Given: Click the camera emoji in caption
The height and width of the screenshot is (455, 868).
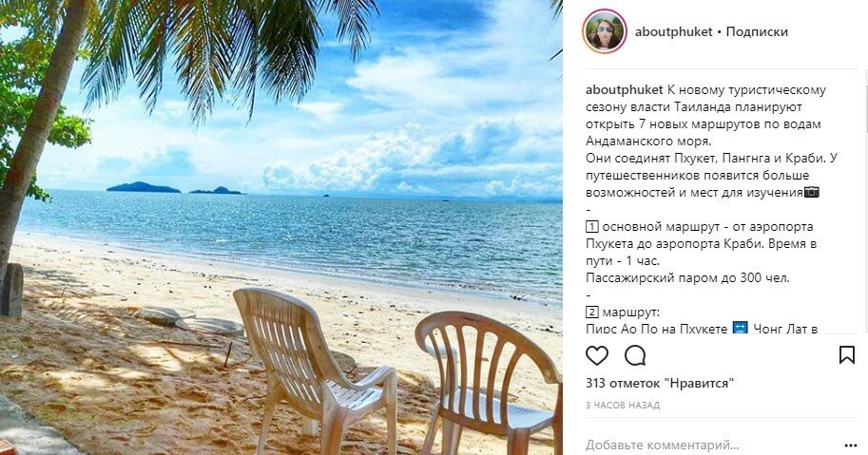Looking at the screenshot, I should click(x=812, y=193).
